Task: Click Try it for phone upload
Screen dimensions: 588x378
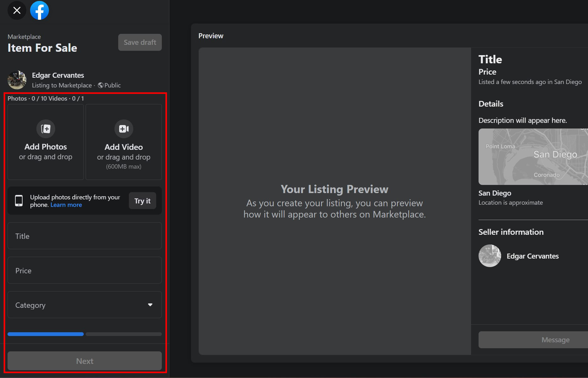Action: pyautogui.click(x=142, y=201)
